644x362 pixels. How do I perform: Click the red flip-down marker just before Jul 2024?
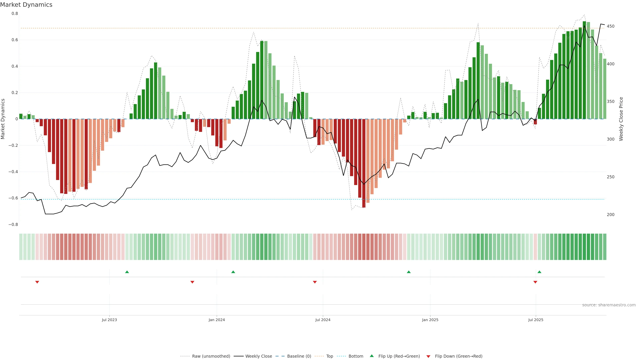pyautogui.click(x=315, y=282)
